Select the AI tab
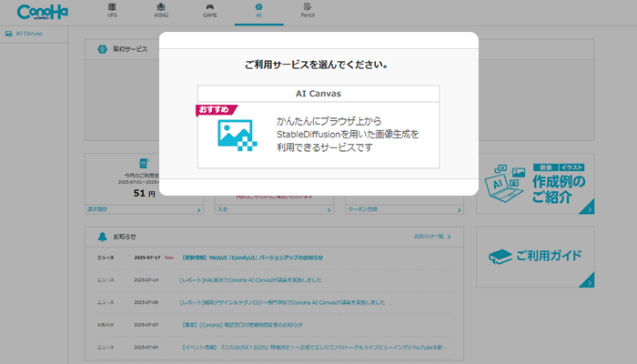The height and width of the screenshot is (364, 637). [x=258, y=11]
